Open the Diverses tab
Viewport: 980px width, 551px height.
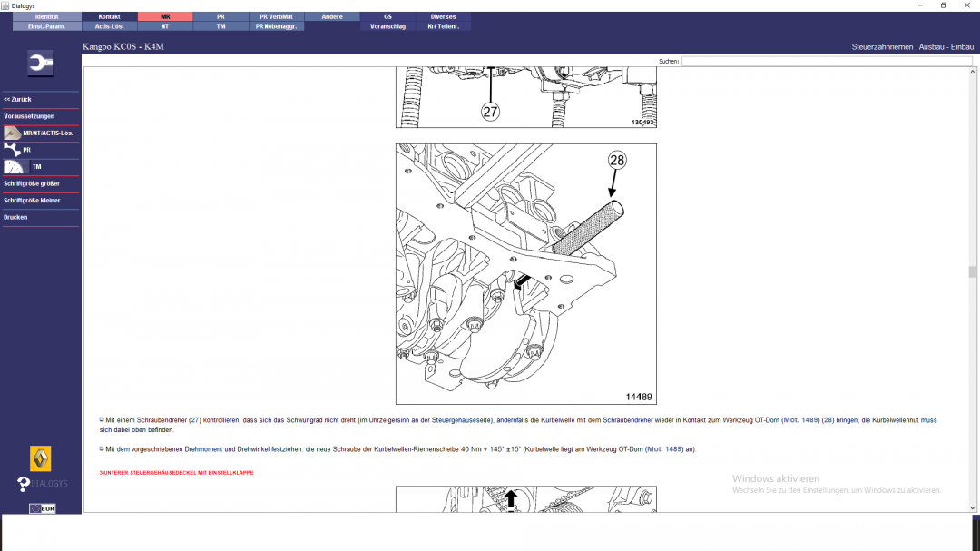[443, 17]
